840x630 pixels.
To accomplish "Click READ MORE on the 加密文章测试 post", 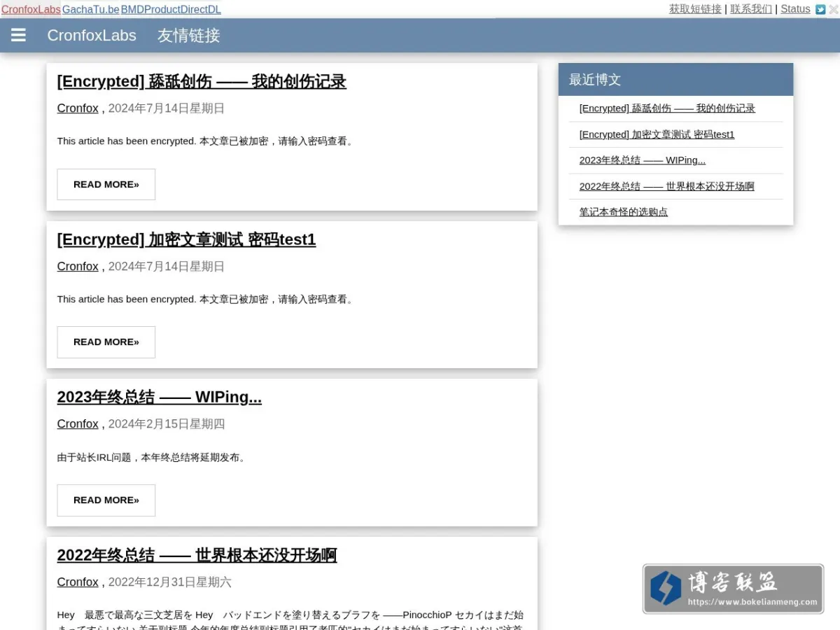I will [x=106, y=342].
